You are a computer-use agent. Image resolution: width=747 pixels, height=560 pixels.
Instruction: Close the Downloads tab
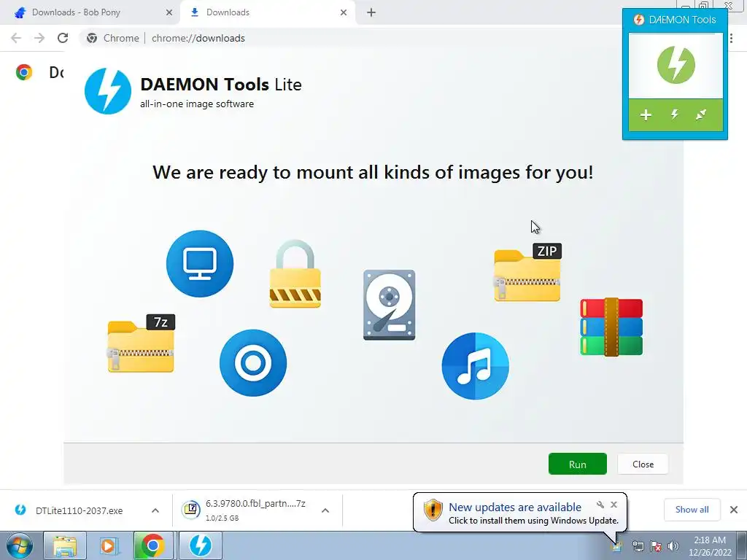344,12
